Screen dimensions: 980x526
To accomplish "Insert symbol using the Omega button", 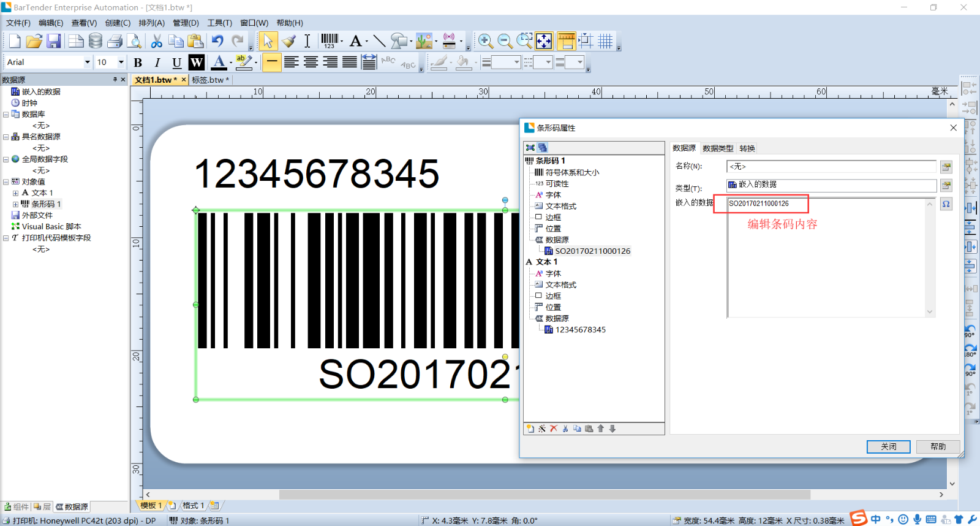I will tap(946, 204).
